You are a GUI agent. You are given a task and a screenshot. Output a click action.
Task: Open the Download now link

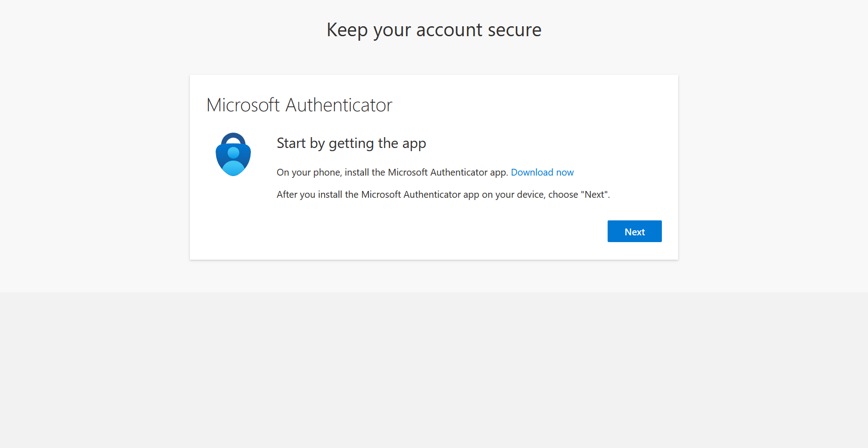click(x=542, y=172)
